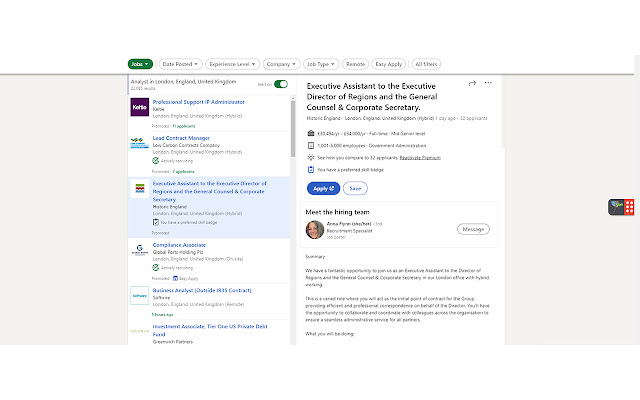This screenshot has height=400, width=640.
Task: Open Business Analyst (Outside IR35 Contract) job
Action: pyautogui.click(x=202, y=290)
